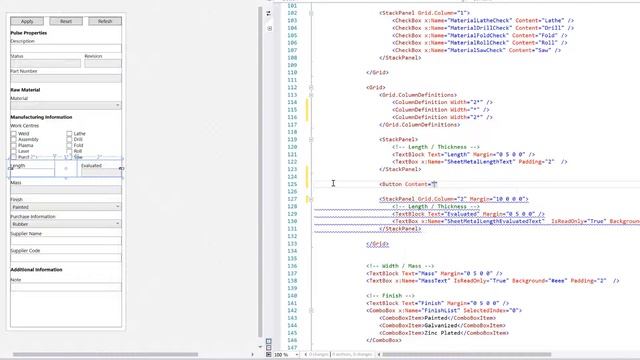
Task: Click the MaterialLatheCheck line 103
Action: (483, 20)
